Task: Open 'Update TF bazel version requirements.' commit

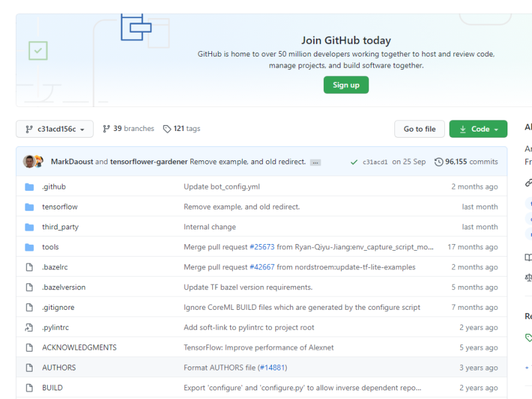Action: tap(248, 287)
